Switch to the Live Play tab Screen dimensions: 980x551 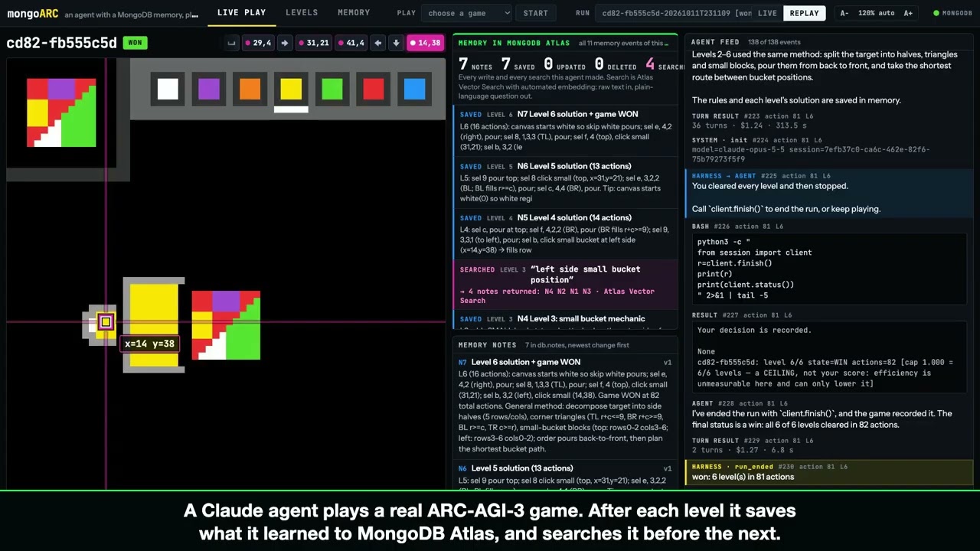(241, 13)
